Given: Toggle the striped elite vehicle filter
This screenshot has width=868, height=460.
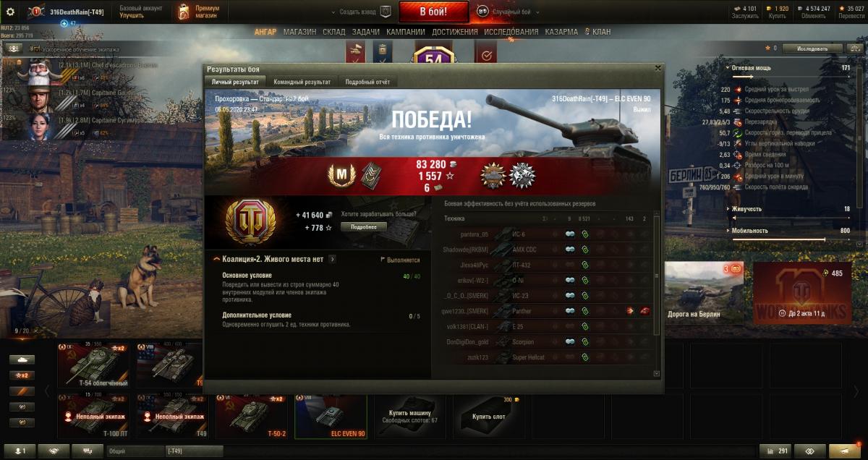Looking at the screenshot, I should 22,391.
